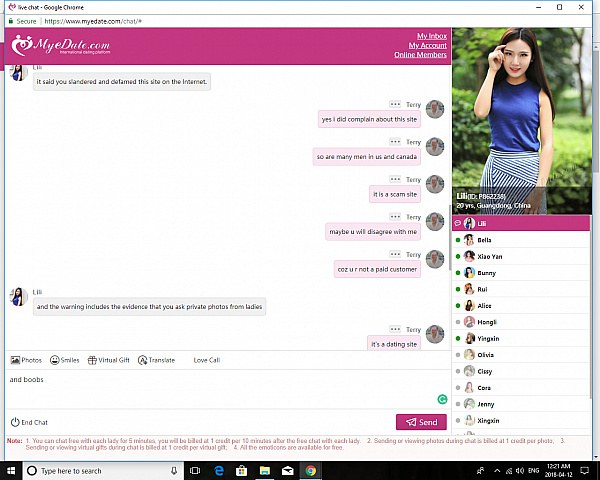Go to Online Members page
Image resolution: width=600 pixels, height=480 pixels.
coord(420,55)
